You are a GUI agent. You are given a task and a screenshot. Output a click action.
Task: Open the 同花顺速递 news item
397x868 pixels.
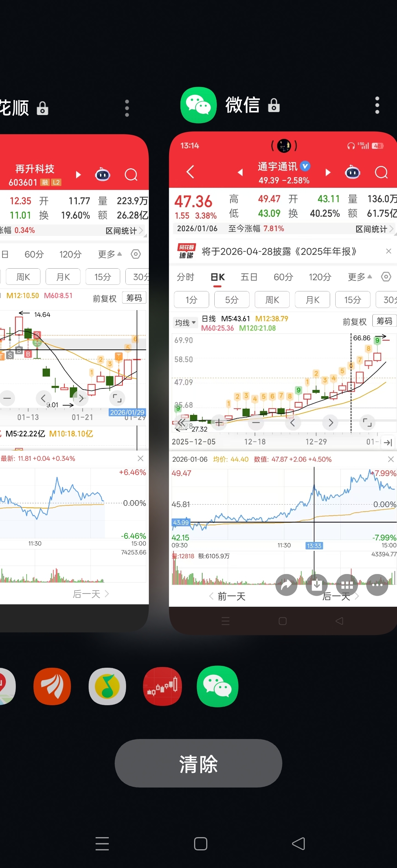coord(279,251)
